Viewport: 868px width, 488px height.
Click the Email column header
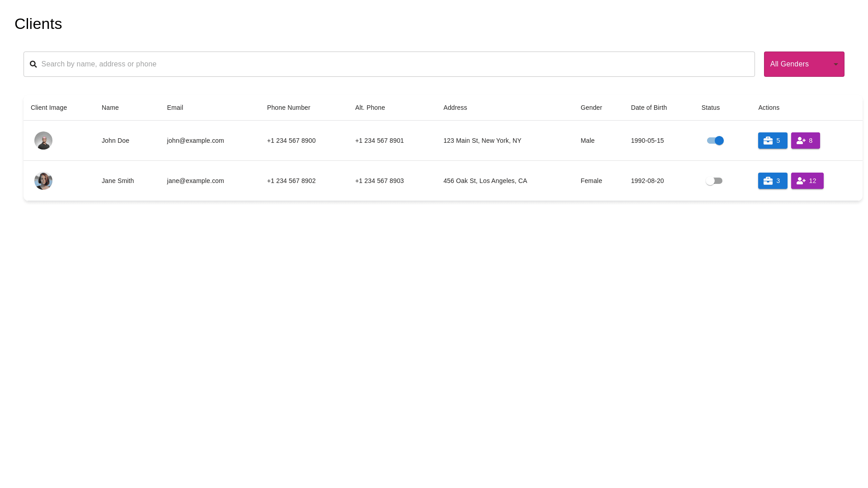point(175,108)
